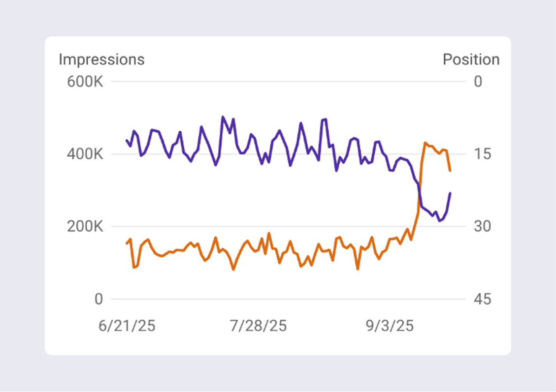The width and height of the screenshot is (556, 392).
Task: Click the leftmost point of orange line
Action: tap(127, 243)
